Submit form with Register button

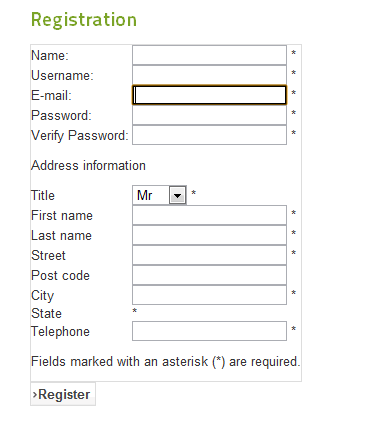pos(63,394)
